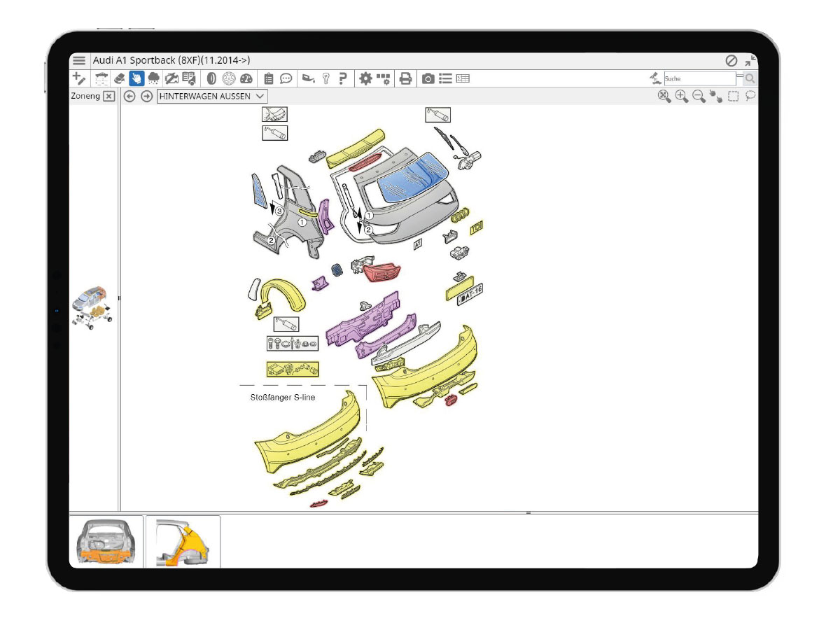Click the microscope search-mode icon
This screenshot has height=630, width=840.
click(654, 78)
